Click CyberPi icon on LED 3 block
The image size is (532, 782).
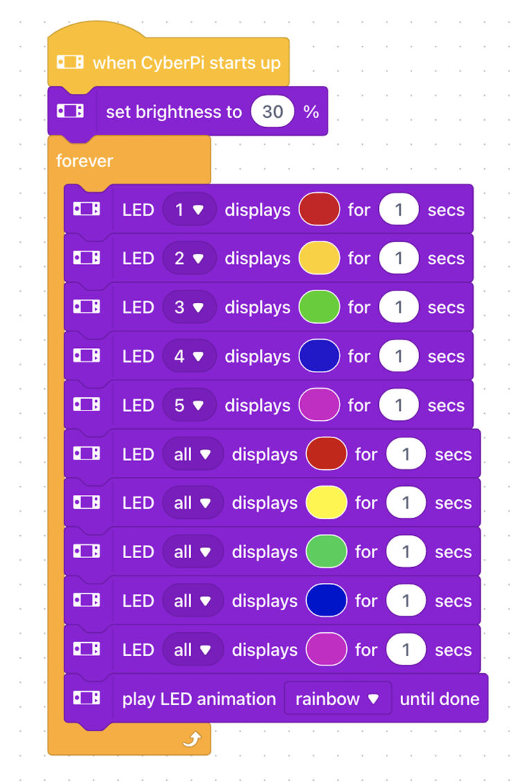87,306
